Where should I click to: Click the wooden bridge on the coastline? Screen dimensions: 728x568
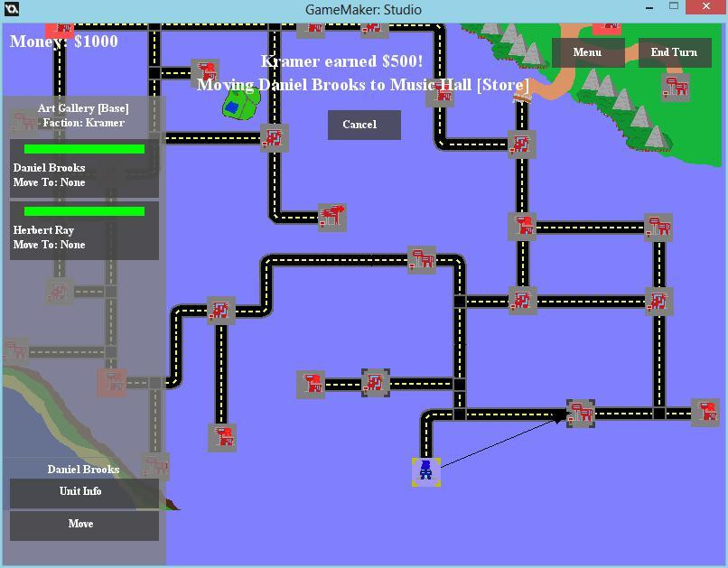pyautogui.click(x=522, y=97)
